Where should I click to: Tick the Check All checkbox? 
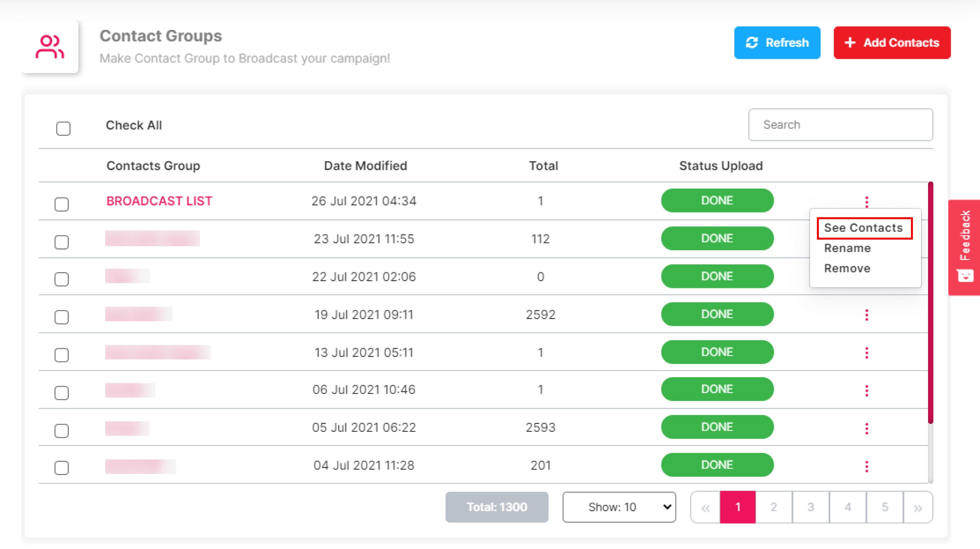[63, 128]
